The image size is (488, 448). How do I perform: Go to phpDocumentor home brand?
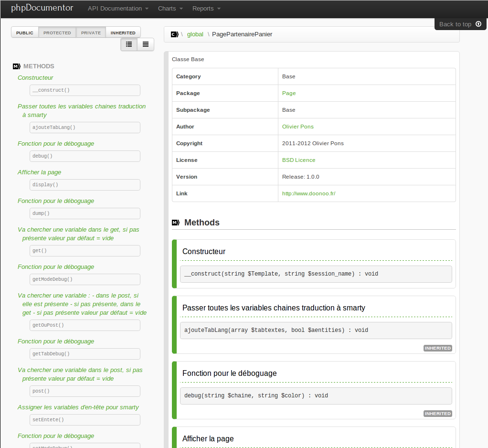click(42, 8)
